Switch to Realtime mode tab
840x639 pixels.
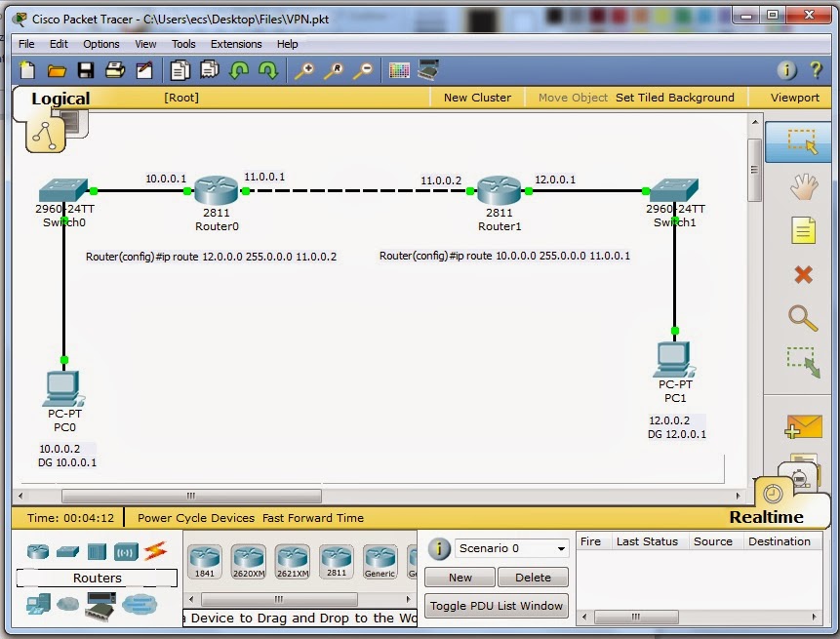coord(766,517)
